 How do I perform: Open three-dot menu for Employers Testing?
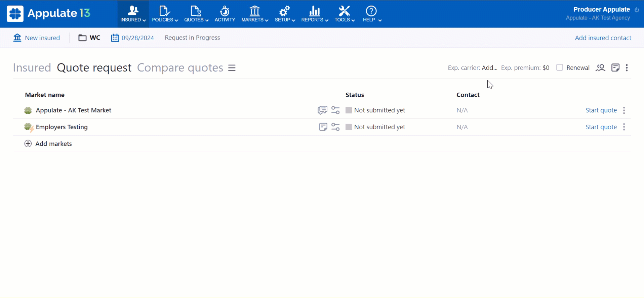(624, 127)
